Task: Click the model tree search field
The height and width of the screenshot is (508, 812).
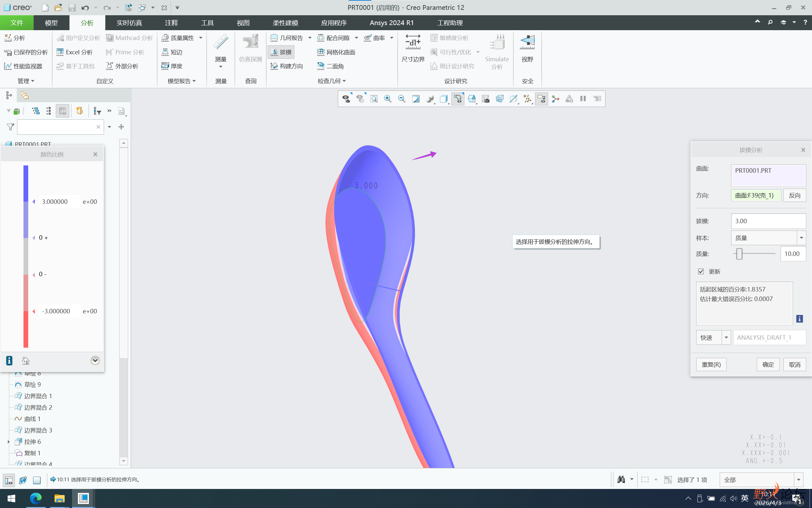Action: click(60, 127)
